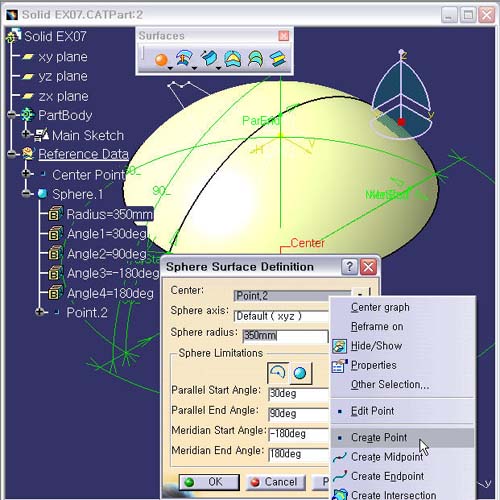Image resolution: width=500 pixels, height=500 pixels.
Task: Select the Fill surface tool
Action: 232,59
